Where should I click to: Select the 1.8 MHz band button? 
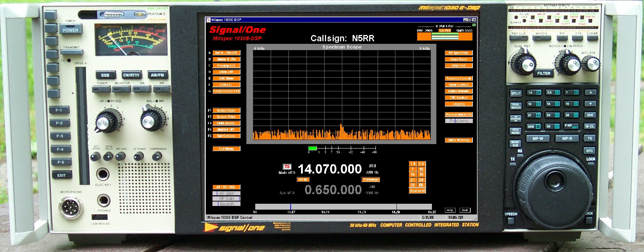[x=413, y=164]
